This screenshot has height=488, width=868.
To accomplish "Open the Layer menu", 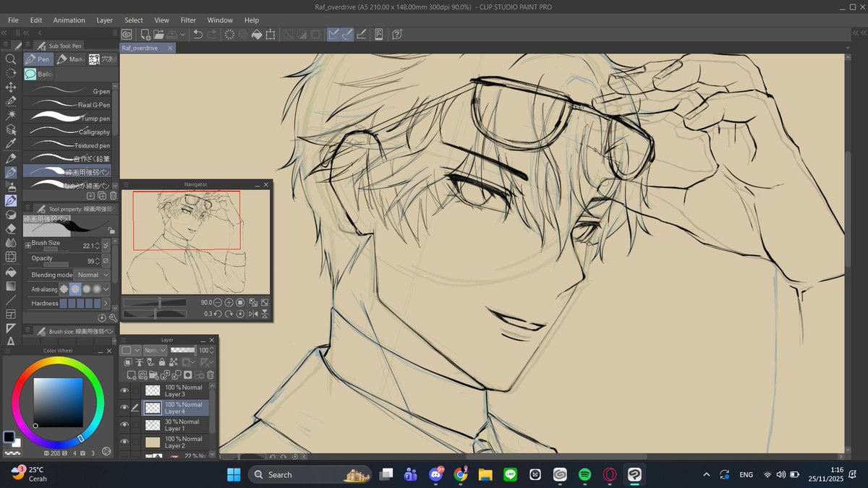I will pos(105,20).
